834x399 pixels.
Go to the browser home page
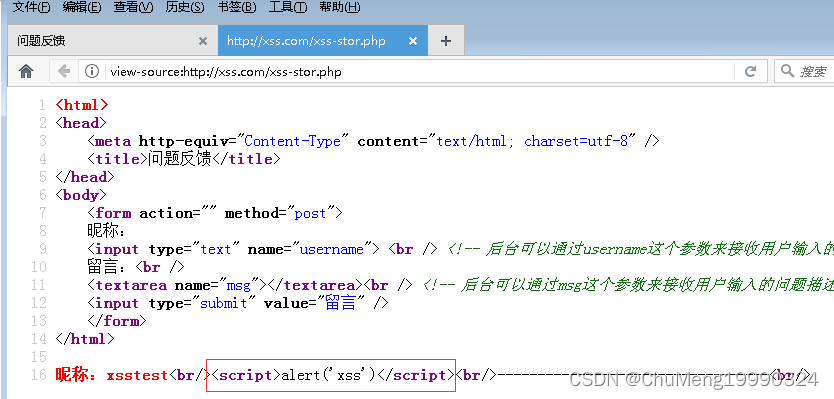[x=26, y=71]
